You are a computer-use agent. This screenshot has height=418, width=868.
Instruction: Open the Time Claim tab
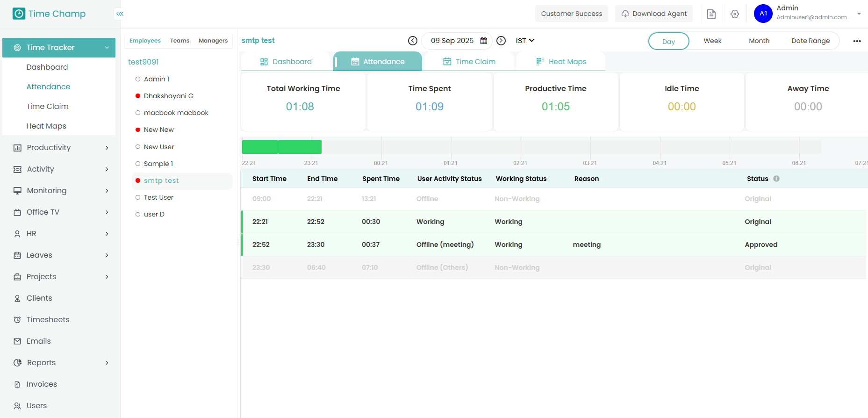click(469, 62)
